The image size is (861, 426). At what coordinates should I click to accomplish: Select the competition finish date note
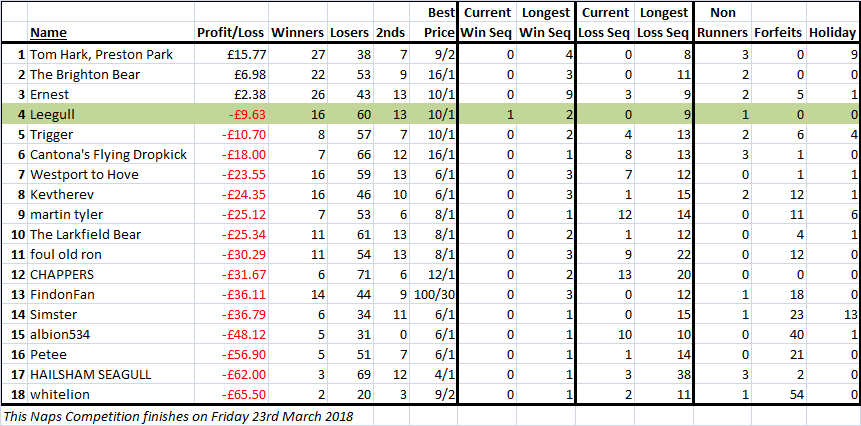coord(178,416)
